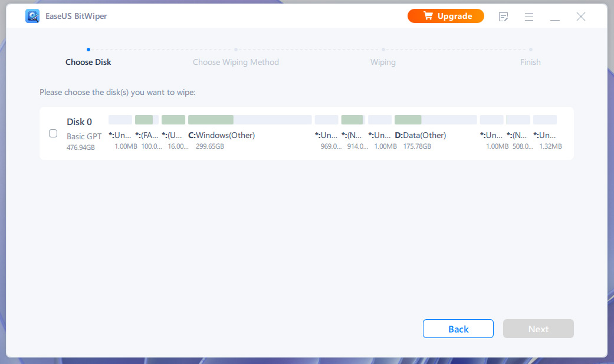Check the Disk 0 checkbox

(53, 133)
